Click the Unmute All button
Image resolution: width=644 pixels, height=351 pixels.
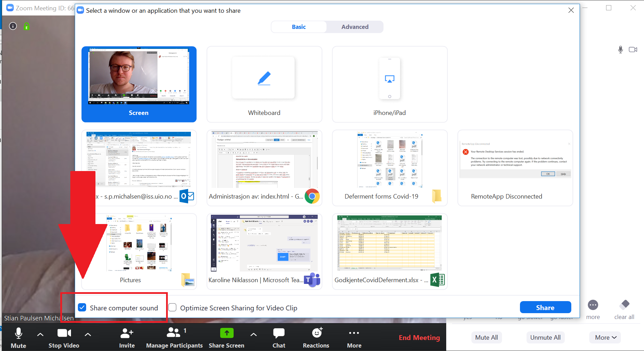pos(545,338)
